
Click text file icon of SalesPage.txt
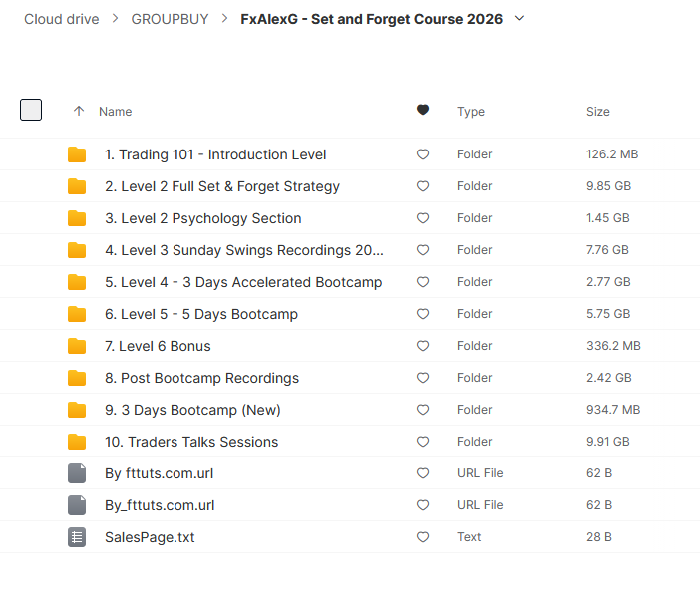pyautogui.click(x=77, y=537)
